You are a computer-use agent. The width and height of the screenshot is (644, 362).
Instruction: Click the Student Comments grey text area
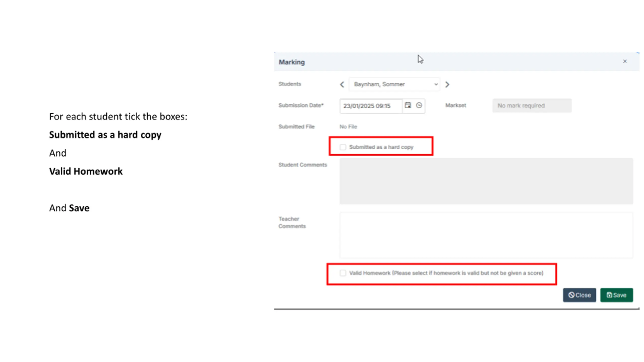click(x=486, y=181)
